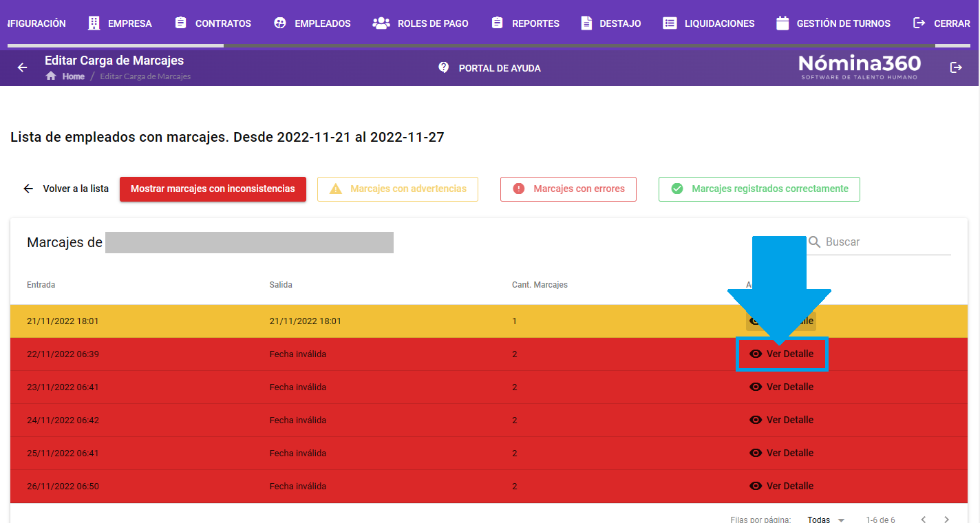Click the red error exclamation icon
Image resolution: width=980 pixels, height=523 pixels.
[519, 189]
